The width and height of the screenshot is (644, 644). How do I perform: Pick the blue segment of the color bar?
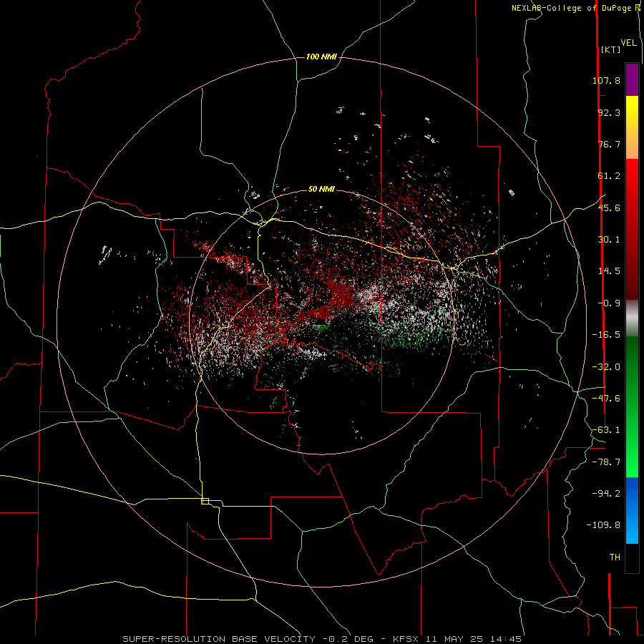click(632, 510)
